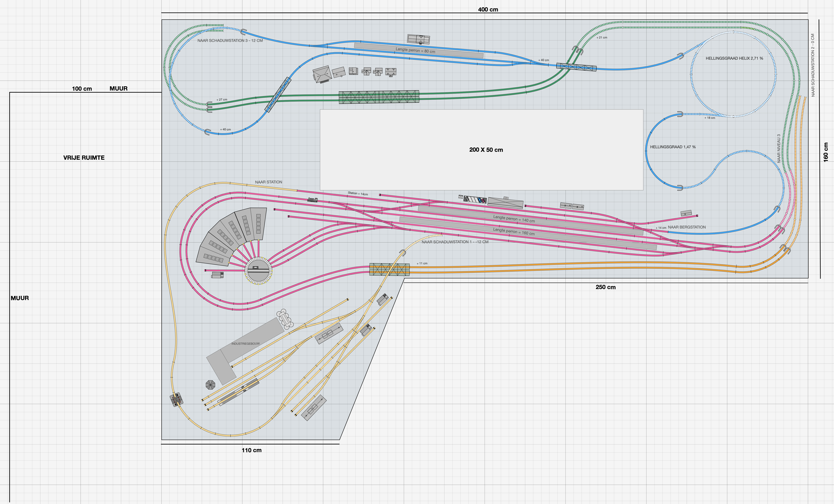Screen dimensions: 834x504
Task: Select the small building near NAAR BERGSTATION siding end
Action: click(x=686, y=213)
